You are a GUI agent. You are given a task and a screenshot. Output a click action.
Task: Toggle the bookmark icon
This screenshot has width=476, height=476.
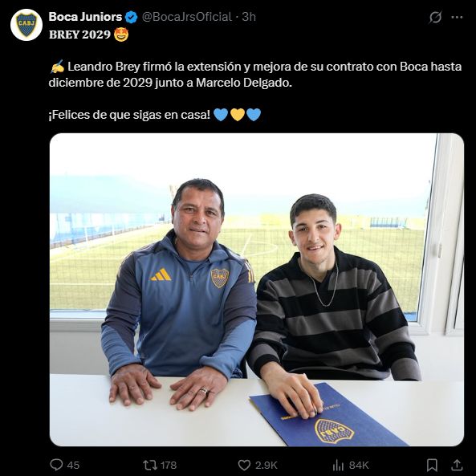(432, 465)
